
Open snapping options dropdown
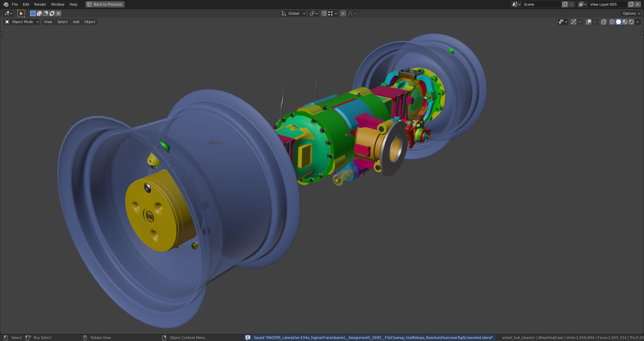pyautogui.click(x=332, y=13)
